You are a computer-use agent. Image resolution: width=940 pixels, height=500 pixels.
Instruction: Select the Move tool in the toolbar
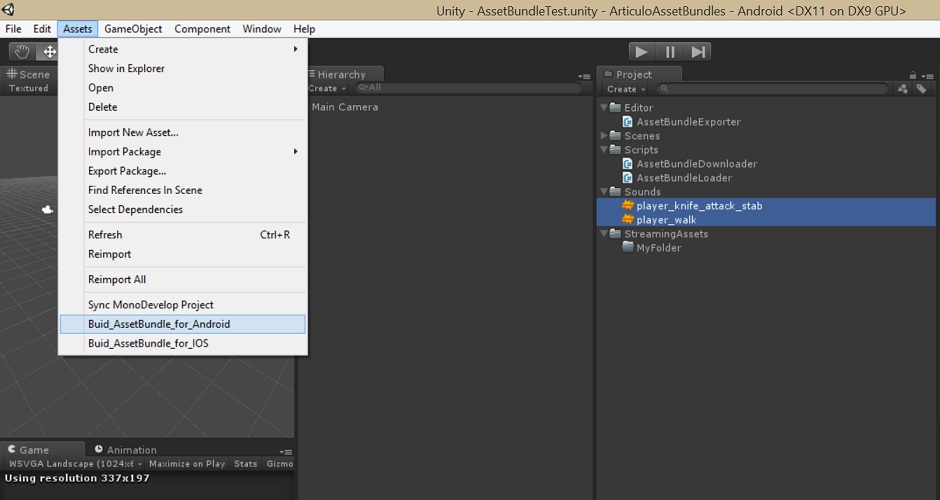pyautogui.click(x=49, y=52)
